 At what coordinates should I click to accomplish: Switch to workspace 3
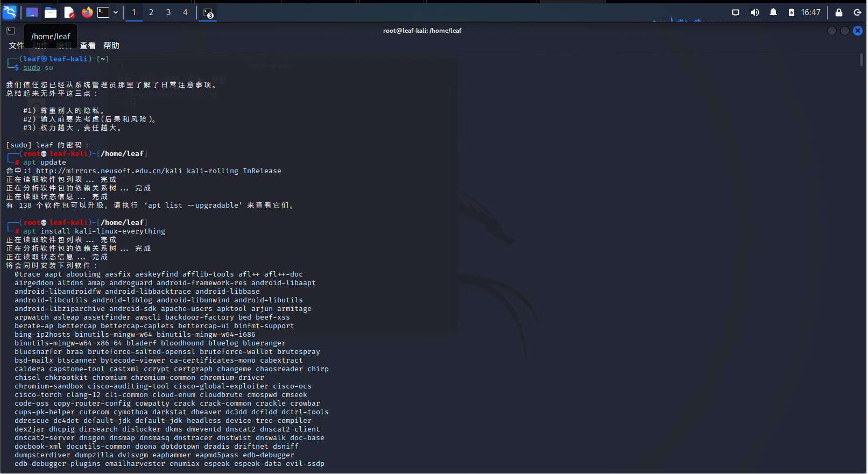(168, 12)
